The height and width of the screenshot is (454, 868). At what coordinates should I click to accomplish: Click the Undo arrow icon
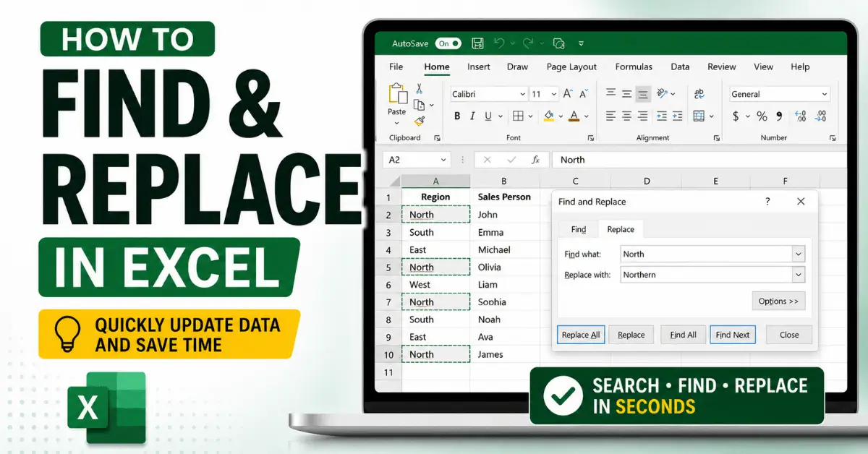point(499,43)
